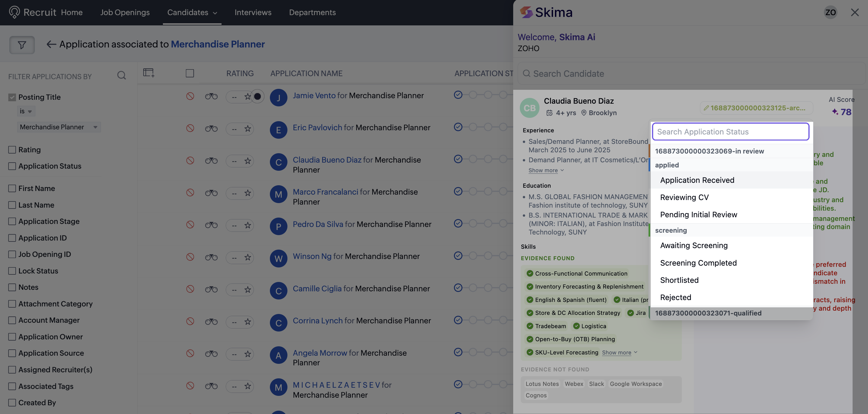Toggle the Posting Title filter checkbox
The image size is (868, 414).
tap(12, 97)
